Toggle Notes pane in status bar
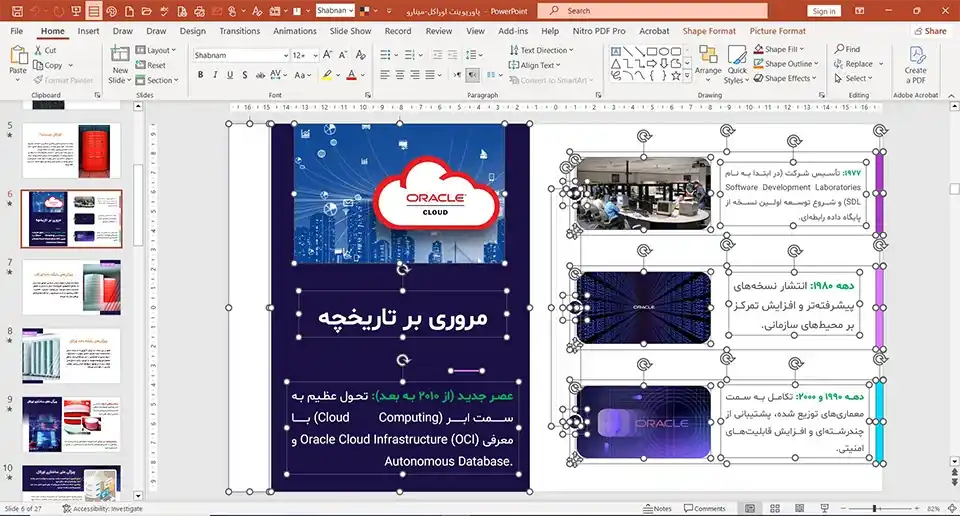 (657, 508)
